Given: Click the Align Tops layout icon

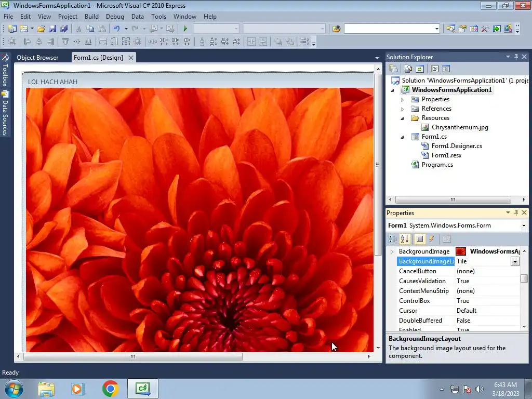Looking at the screenshot, I should 65,42.
